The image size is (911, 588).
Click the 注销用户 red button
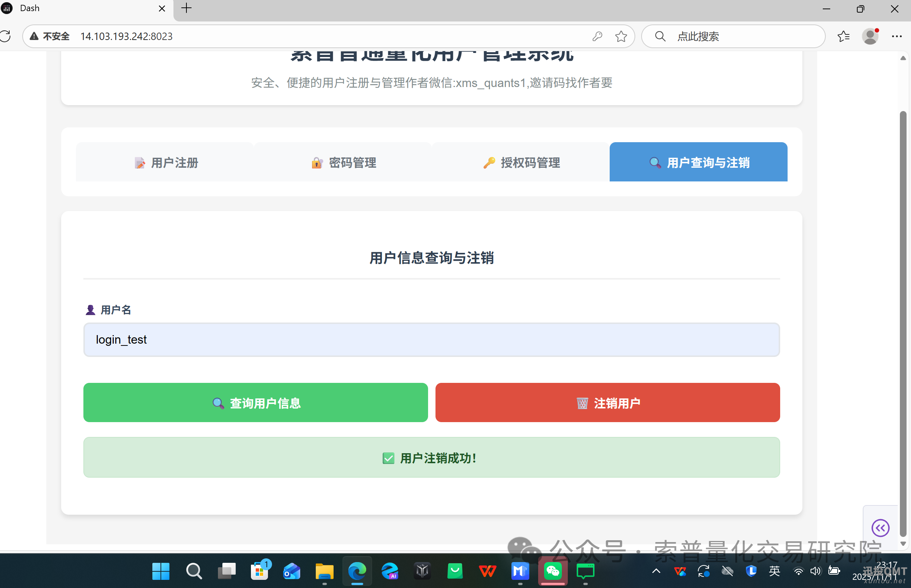(607, 402)
